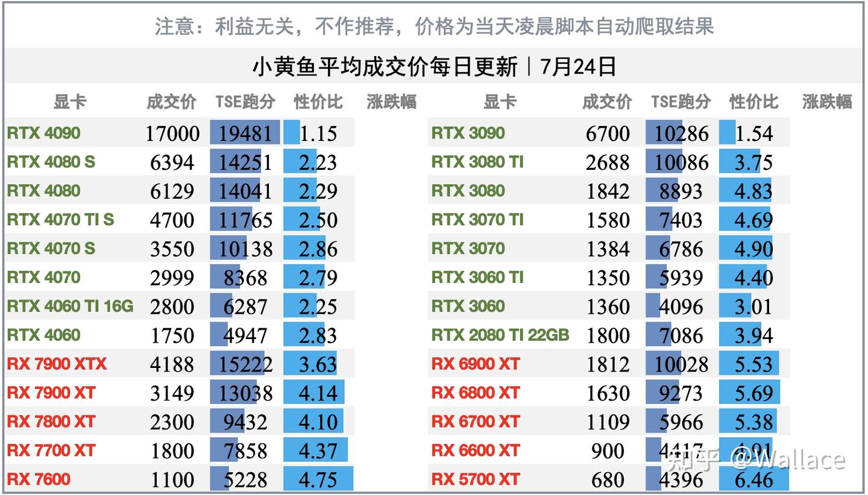Select the RTX 3080 TI card name
This screenshot has height=495, width=868.
[x=477, y=162]
